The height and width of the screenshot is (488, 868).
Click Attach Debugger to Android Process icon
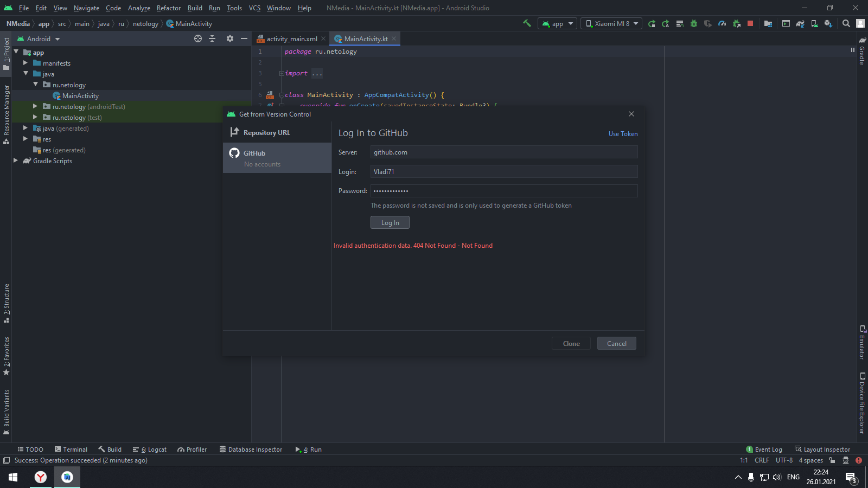[x=736, y=23]
